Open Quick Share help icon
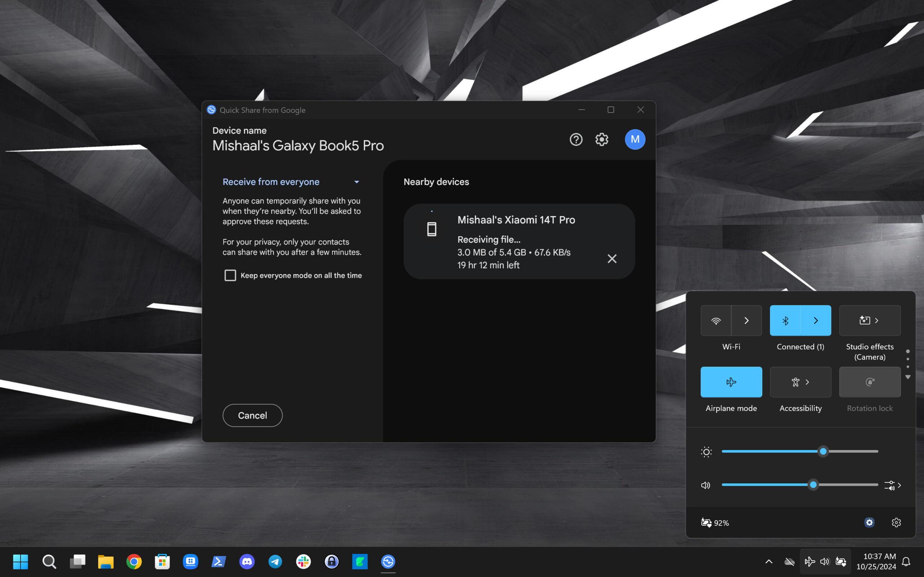This screenshot has height=577, width=924. click(x=576, y=139)
